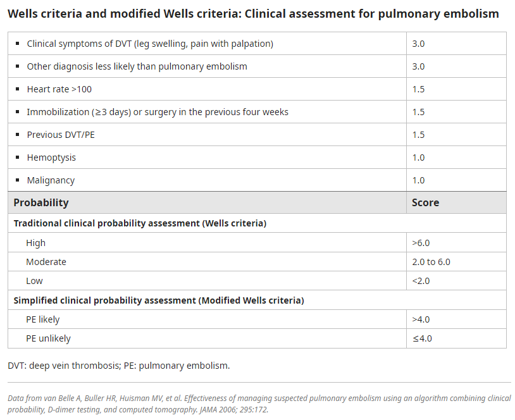Viewport: 515px width, 420px height.
Task: Click 'Simplified clinical probability assessment' subheading
Action: [x=159, y=300]
